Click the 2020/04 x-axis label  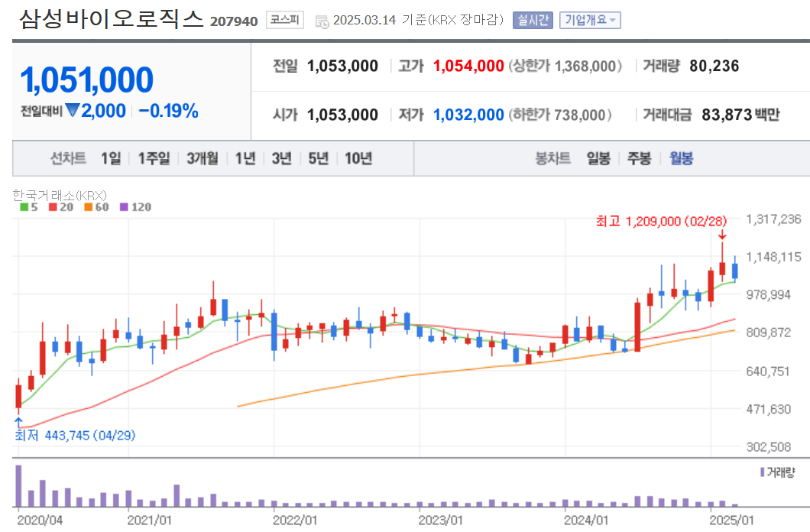coord(40,520)
